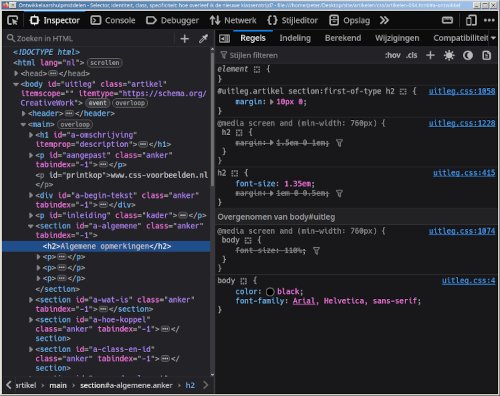
Task: Add a new node with plus icon
Action: click(x=184, y=39)
